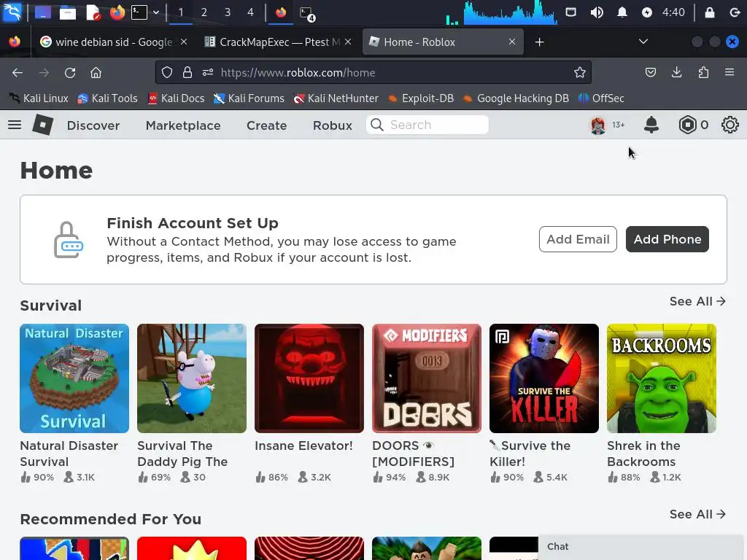Click the URL address bar
The width and height of the screenshot is (747, 560).
[373, 72]
